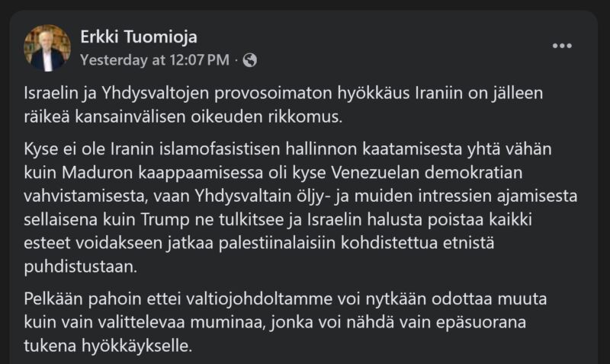This screenshot has width=610, height=364.
Task: Open the post options three-dot menu
Action: click(x=562, y=46)
